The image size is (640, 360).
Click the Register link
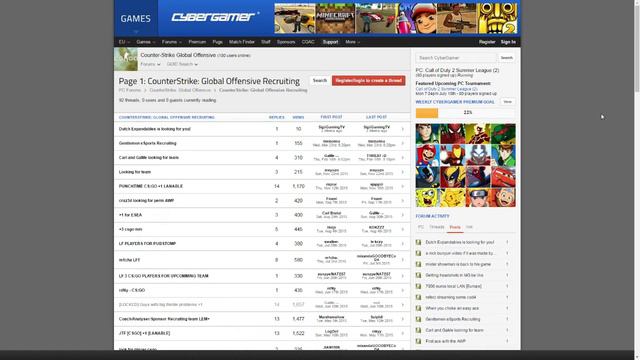coord(487,42)
